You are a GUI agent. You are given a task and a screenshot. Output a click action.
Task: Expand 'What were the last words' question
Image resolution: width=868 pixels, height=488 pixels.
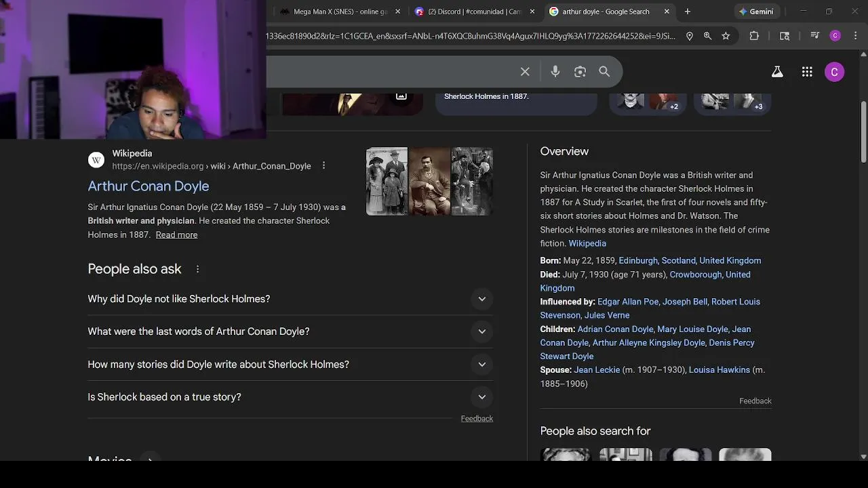pyautogui.click(x=290, y=331)
